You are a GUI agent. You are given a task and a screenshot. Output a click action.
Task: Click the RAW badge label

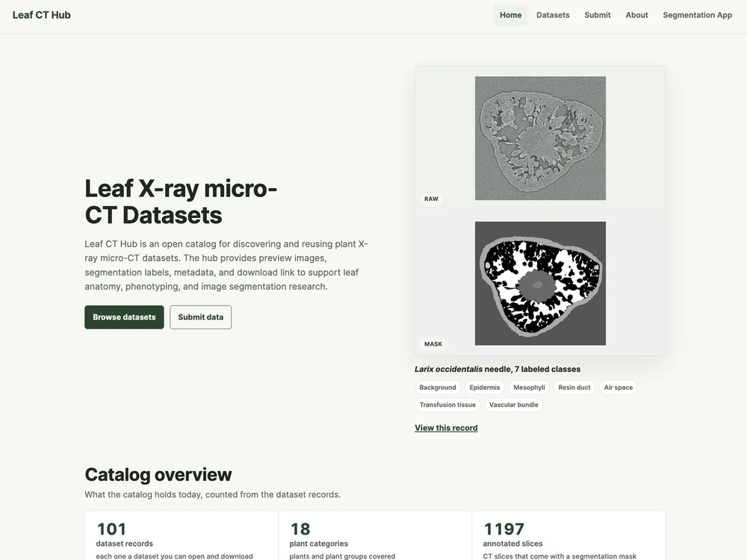(431, 199)
